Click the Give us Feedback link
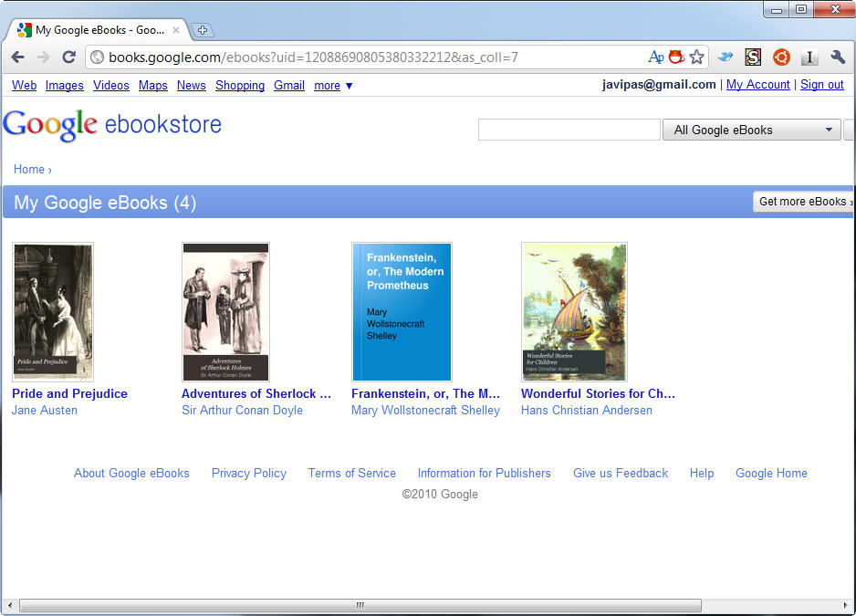This screenshot has height=616, width=856. [x=621, y=474]
